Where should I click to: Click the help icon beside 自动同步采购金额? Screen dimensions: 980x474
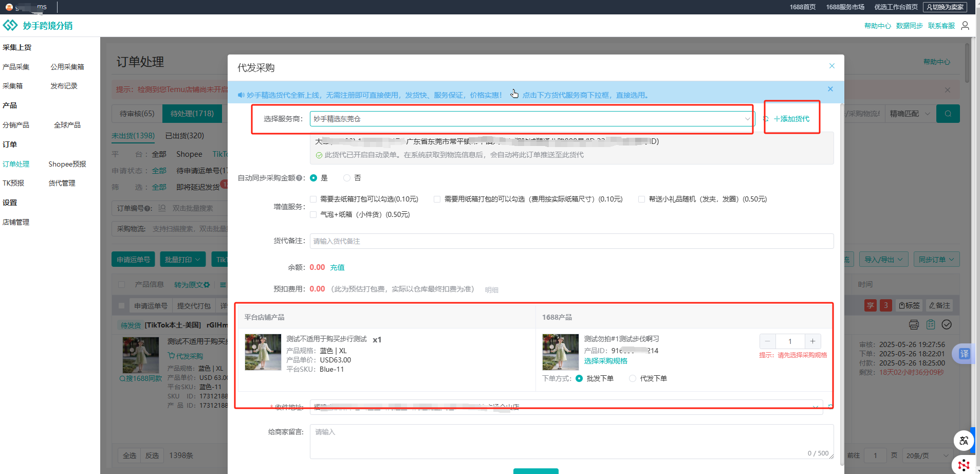click(x=299, y=178)
